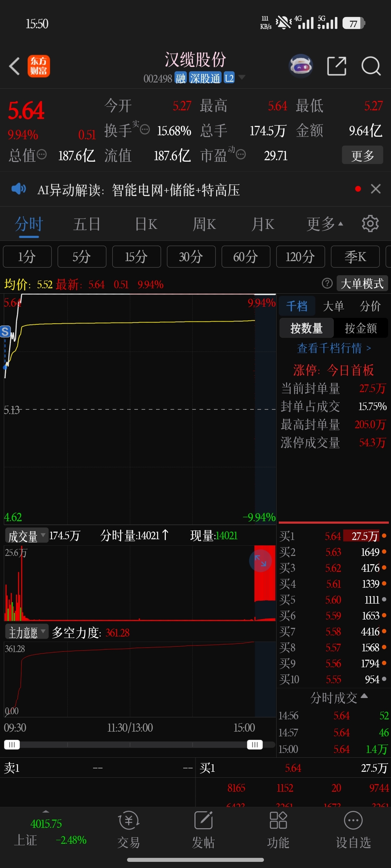Choose the 120分 interval button
This screenshot has height=868, width=391.
coord(300,256)
